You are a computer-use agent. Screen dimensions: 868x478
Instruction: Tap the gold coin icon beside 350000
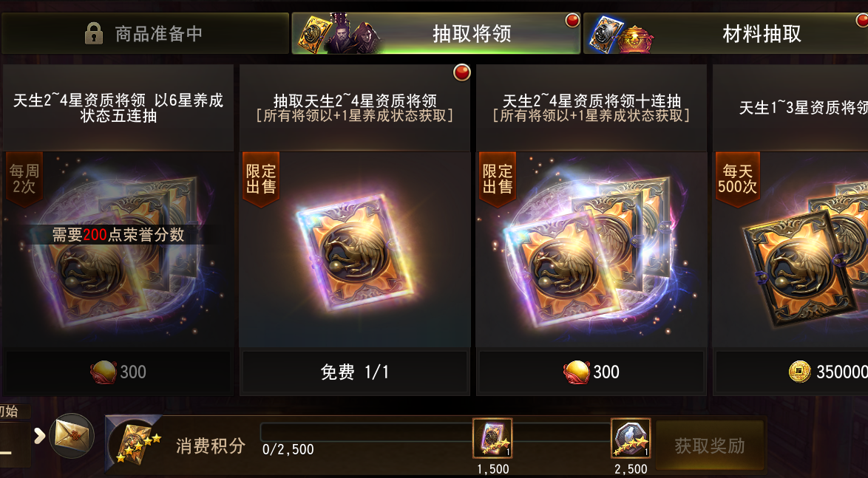(x=799, y=372)
